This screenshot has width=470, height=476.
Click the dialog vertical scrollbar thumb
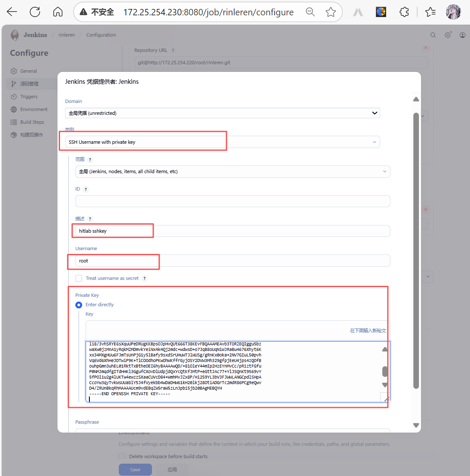click(x=416, y=251)
